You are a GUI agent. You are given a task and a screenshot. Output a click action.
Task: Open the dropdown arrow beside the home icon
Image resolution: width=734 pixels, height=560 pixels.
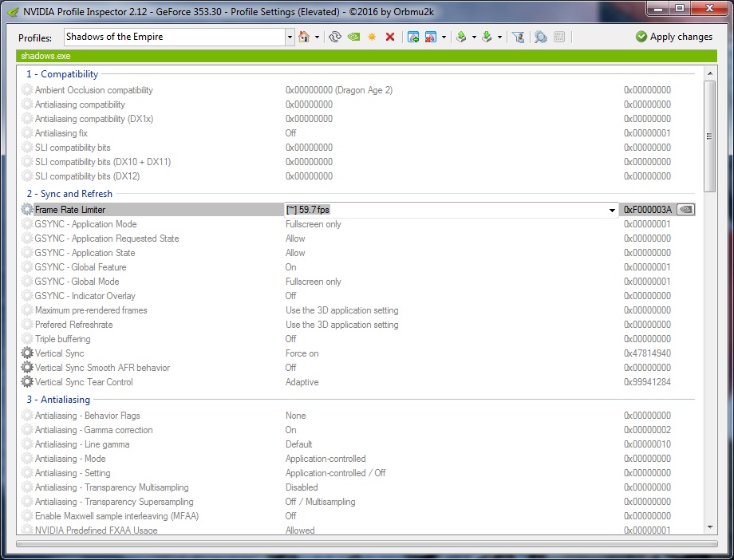point(317,37)
